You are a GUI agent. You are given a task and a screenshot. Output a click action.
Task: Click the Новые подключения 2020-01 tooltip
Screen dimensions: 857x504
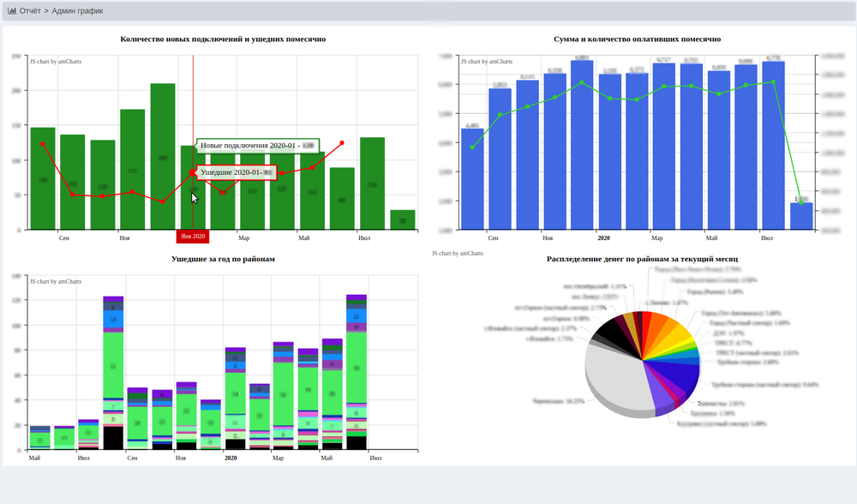(257, 146)
